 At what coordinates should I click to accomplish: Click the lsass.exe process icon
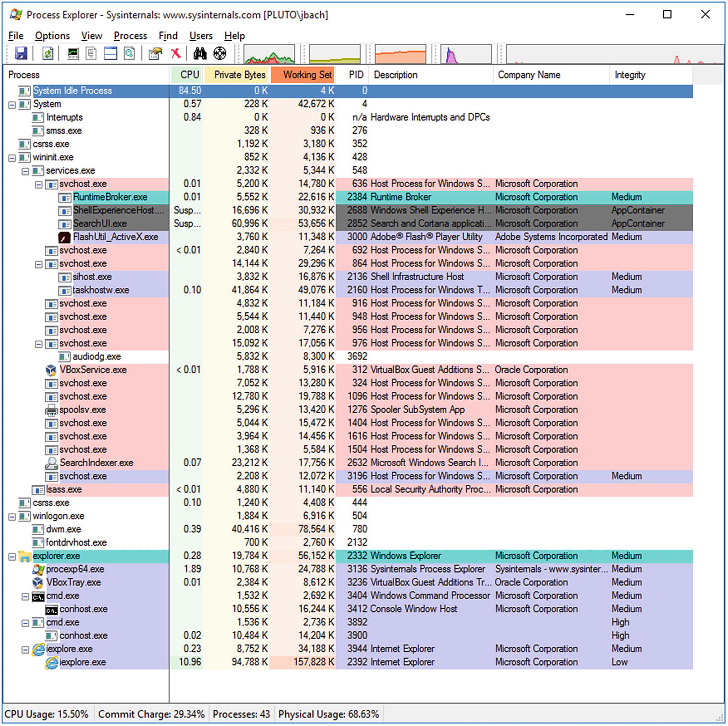[x=38, y=490]
